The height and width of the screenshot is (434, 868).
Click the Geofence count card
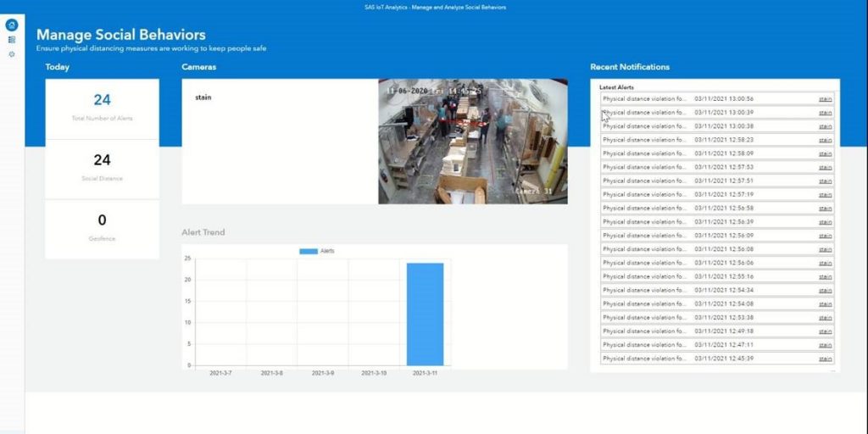pos(102,228)
